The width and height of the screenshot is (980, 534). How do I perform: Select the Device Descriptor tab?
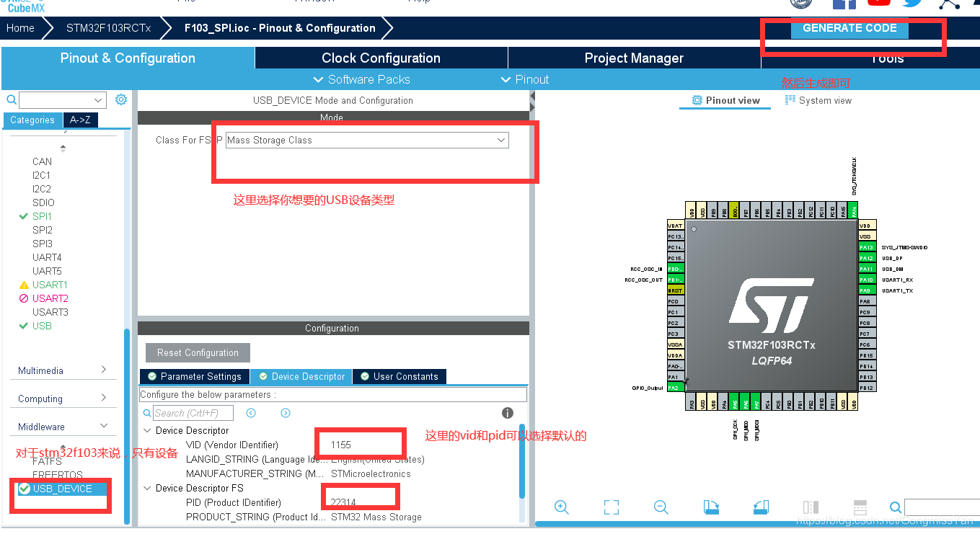[x=301, y=376]
